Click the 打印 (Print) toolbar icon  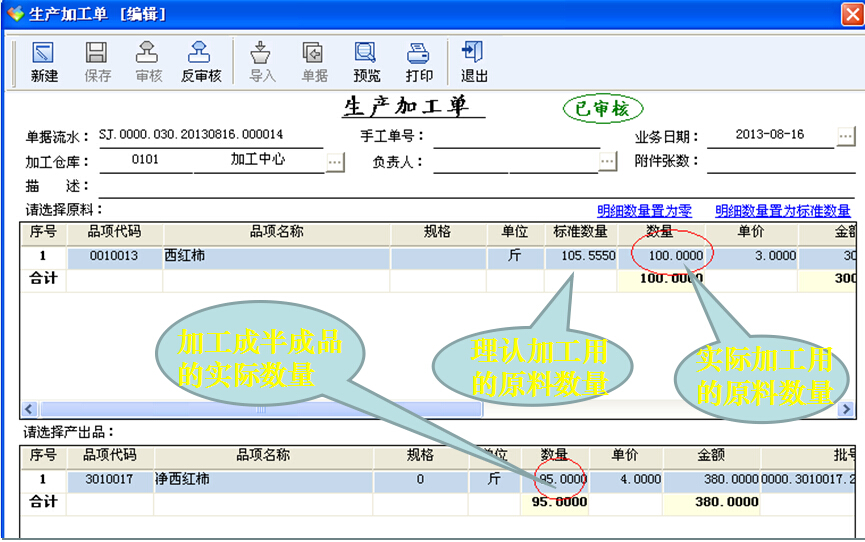419,61
